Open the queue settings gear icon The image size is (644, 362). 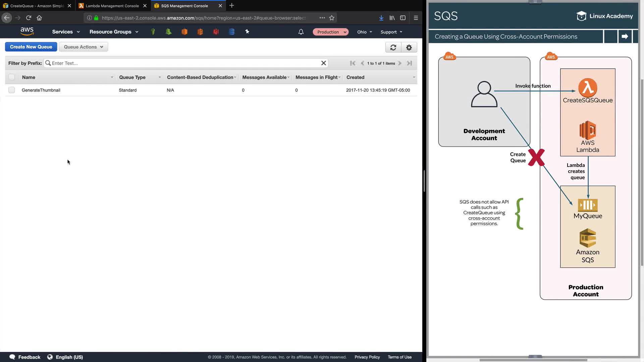click(409, 47)
